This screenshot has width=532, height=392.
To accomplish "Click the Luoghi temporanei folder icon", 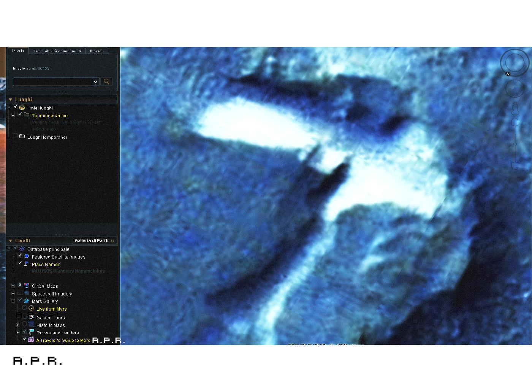I will tap(22, 136).
